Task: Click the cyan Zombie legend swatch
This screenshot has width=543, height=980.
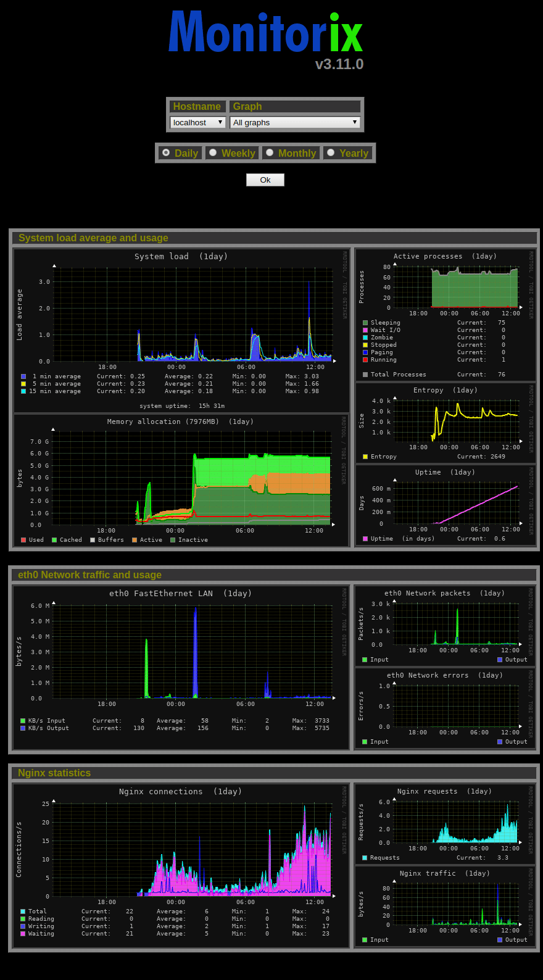Action: pos(365,338)
